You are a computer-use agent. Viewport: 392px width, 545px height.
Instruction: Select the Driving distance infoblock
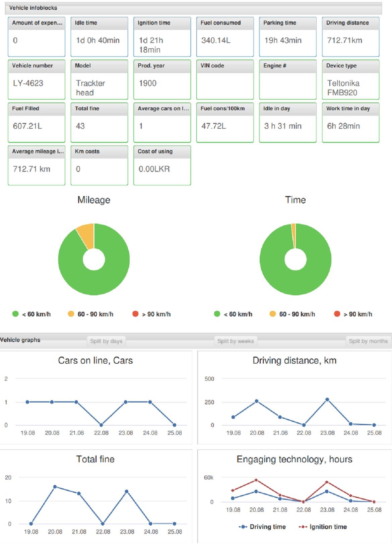coord(351,37)
